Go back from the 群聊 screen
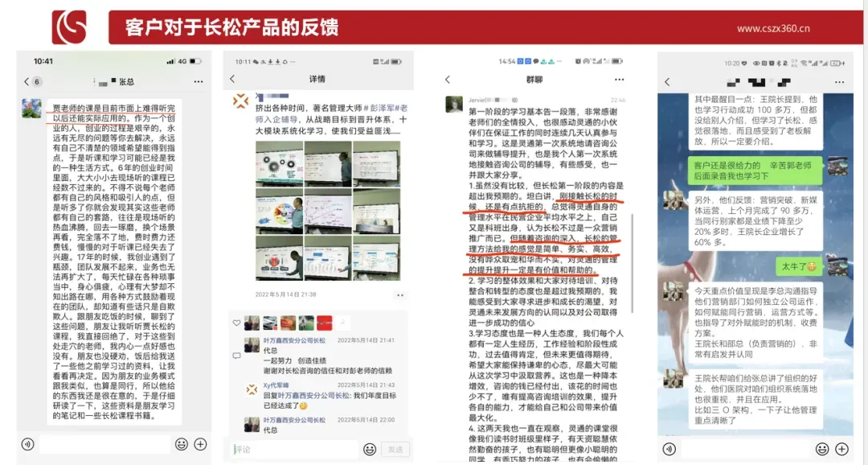Viewport: 868px width, 465px height. pyautogui.click(x=448, y=80)
